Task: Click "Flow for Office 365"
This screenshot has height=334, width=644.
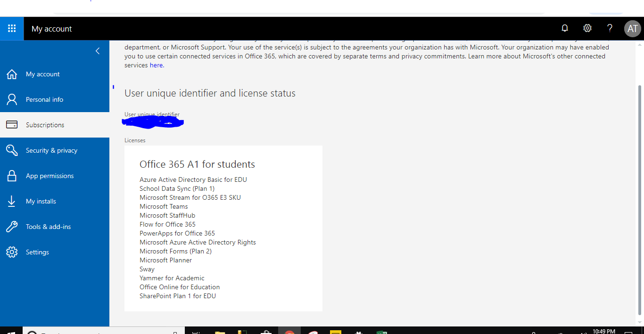Action: coord(167,224)
